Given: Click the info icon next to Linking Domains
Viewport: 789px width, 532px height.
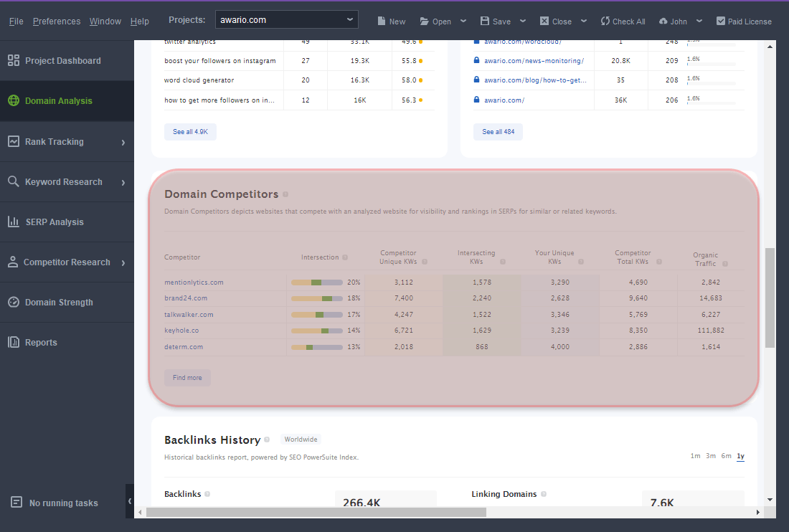Looking at the screenshot, I should [544, 494].
